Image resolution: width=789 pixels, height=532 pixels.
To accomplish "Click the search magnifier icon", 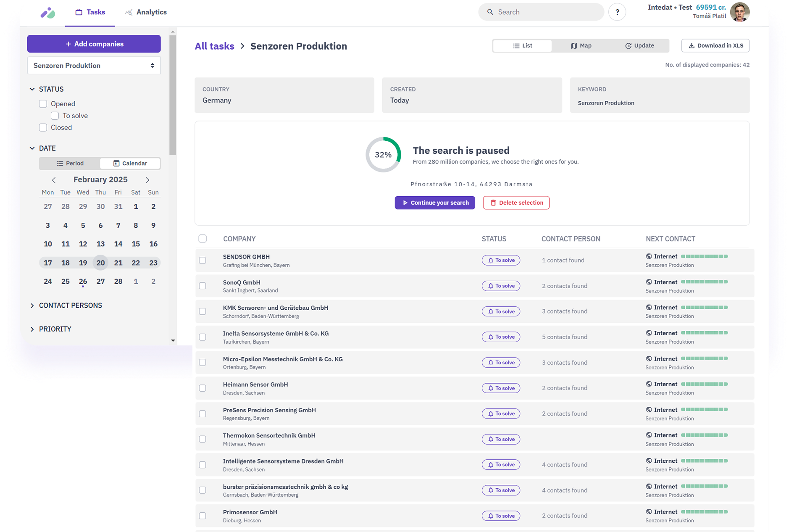I will tap(490, 12).
